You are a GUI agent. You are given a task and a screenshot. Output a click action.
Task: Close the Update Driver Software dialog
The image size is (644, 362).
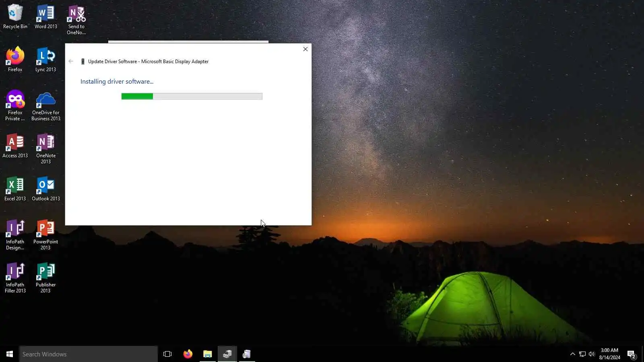pos(305,49)
